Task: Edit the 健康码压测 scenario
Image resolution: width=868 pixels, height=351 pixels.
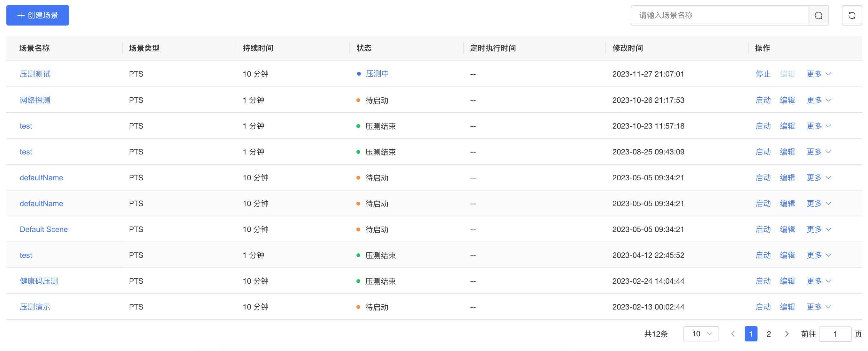Action: point(787,281)
